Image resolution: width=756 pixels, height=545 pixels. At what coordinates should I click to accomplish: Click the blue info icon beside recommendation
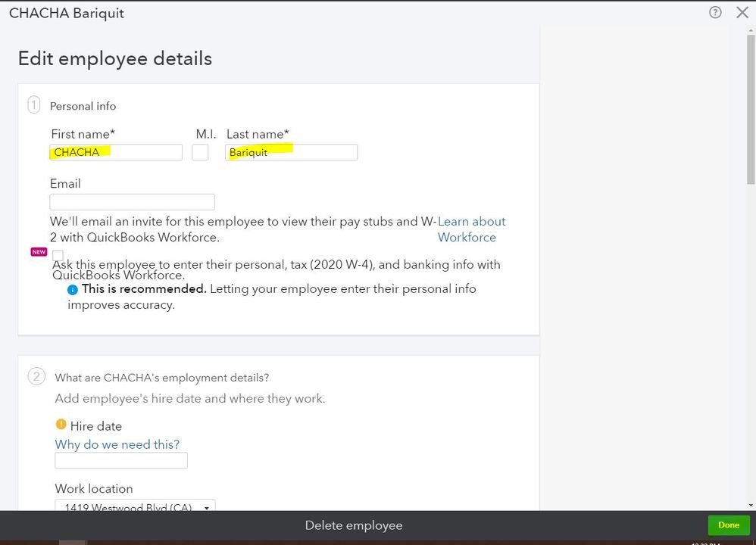click(x=72, y=290)
